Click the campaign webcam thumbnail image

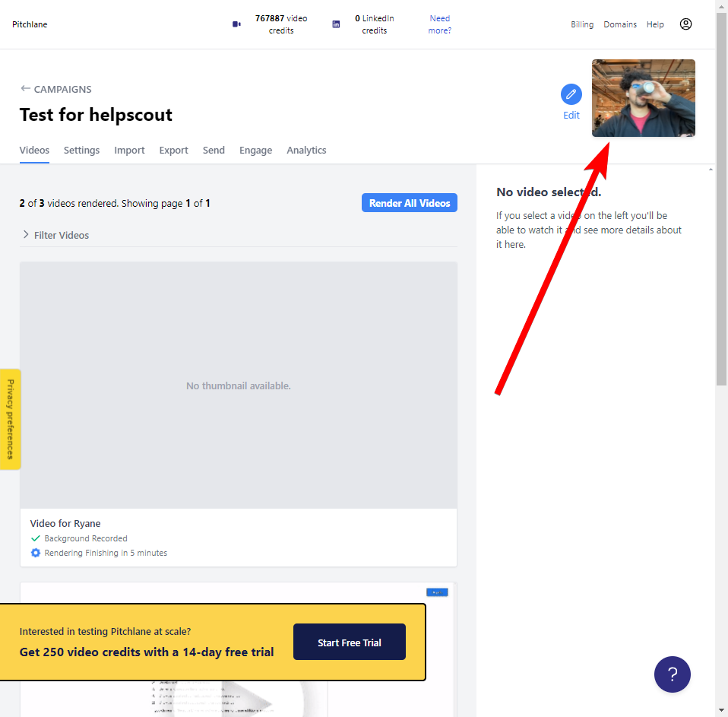(x=644, y=98)
